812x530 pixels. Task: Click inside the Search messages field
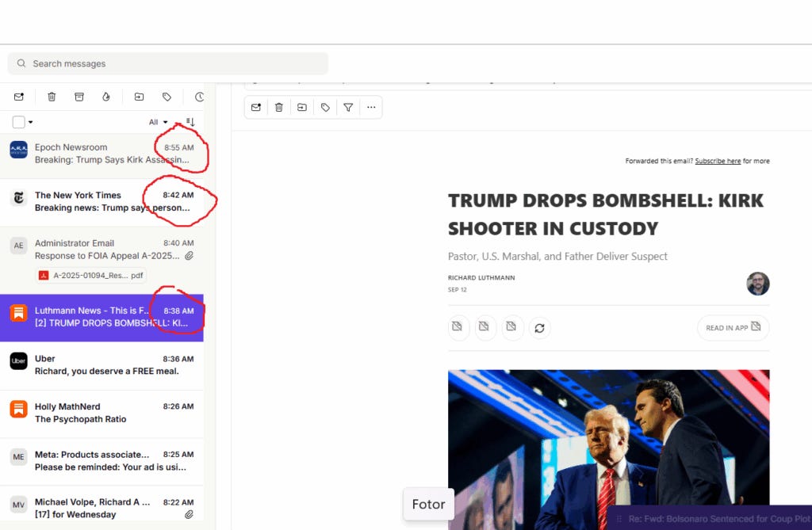167,63
